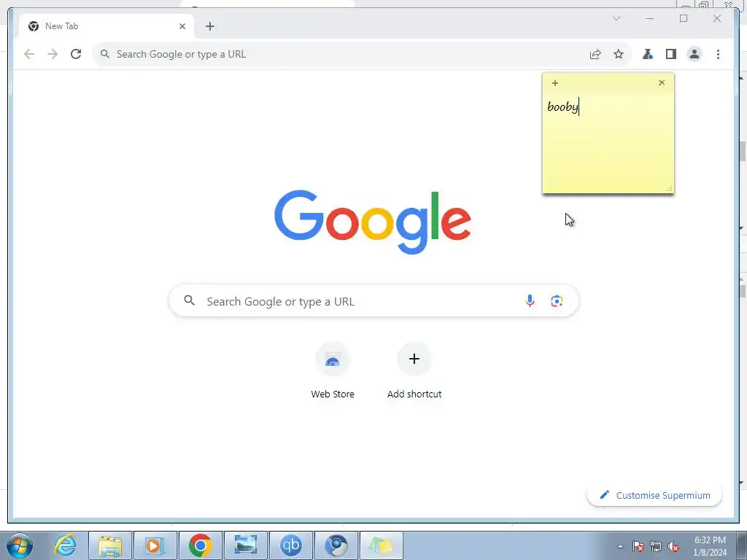This screenshot has height=560, width=747.
Task: Open the experiments flask icon in the toolbar
Action: click(x=648, y=54)
